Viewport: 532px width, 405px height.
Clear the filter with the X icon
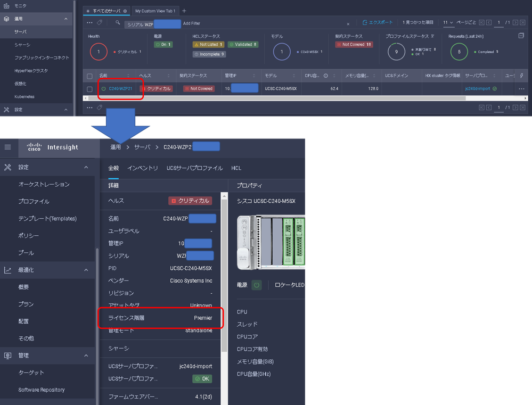348,24
